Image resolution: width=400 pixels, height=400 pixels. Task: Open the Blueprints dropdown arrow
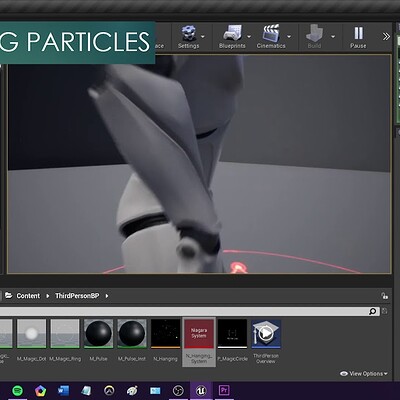249,36
